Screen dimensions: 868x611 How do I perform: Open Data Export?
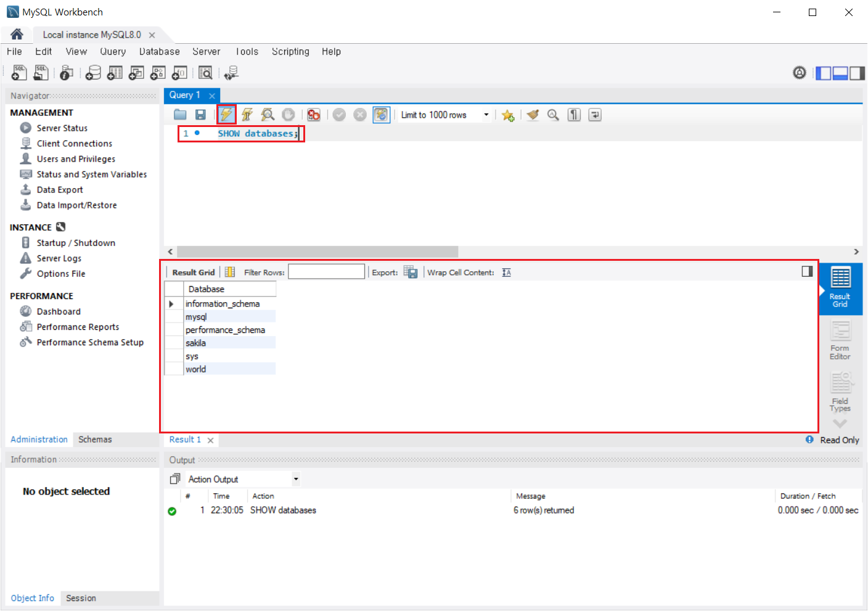[60, 190]
